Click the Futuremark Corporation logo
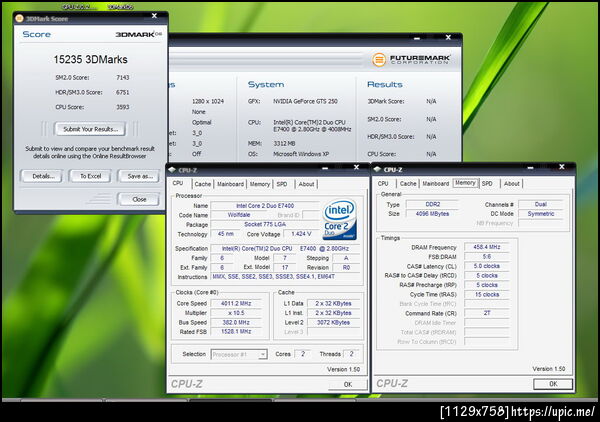 coord(411,59)
